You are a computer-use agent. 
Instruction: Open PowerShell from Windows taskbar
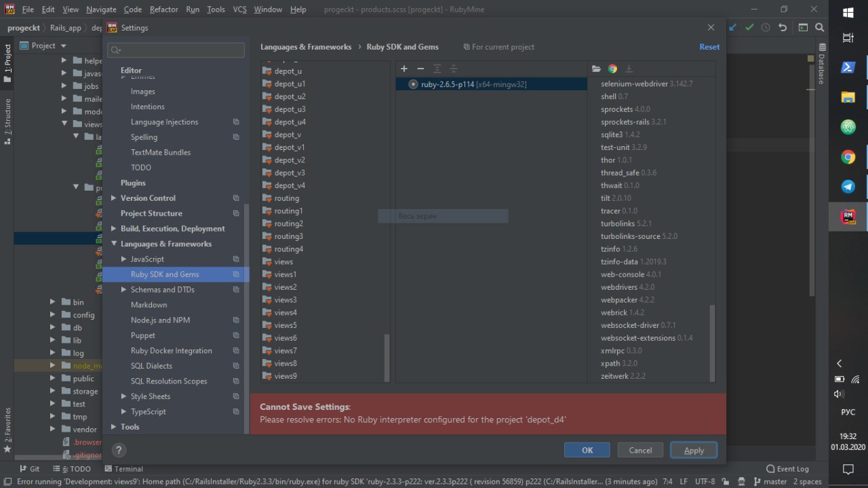pos(848,67)
